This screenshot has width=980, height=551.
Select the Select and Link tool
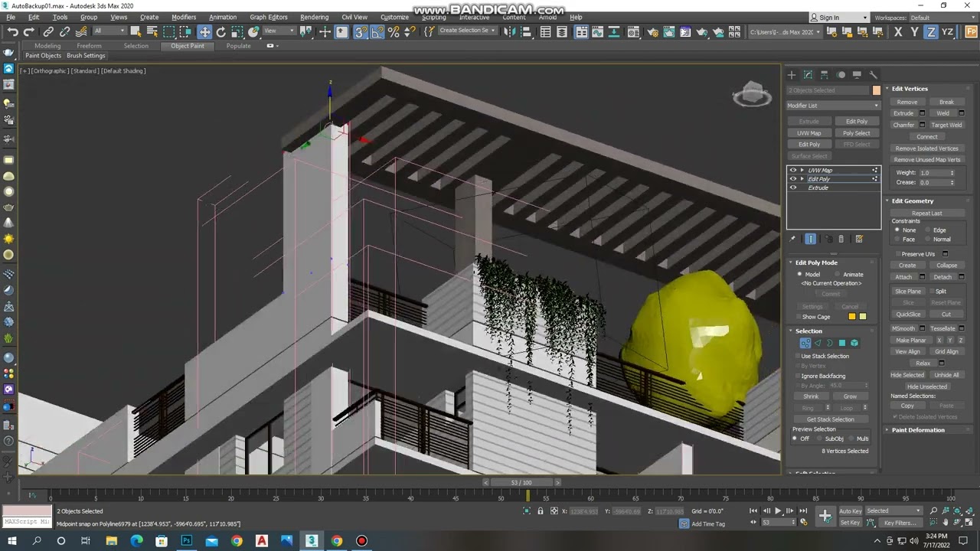pyautogui.click(x=48, y=31)
